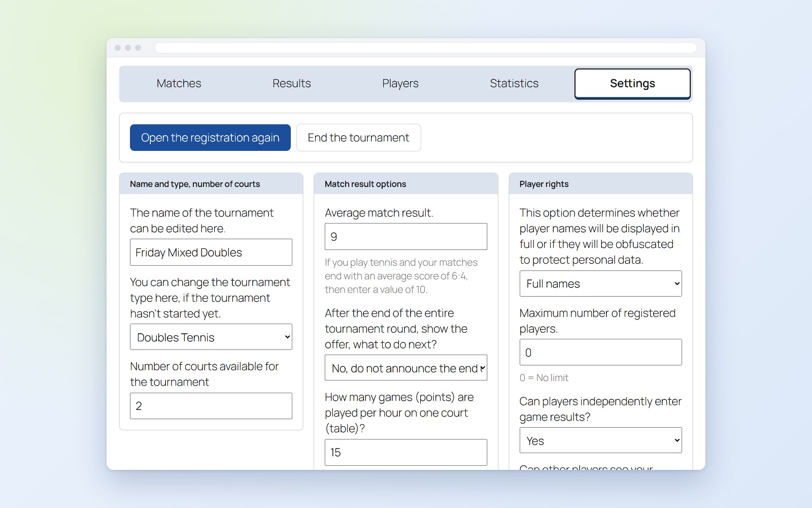Click the 'Player rights' panel header
The width and height of the screenshot is (812, 508).
pos(601,184)
